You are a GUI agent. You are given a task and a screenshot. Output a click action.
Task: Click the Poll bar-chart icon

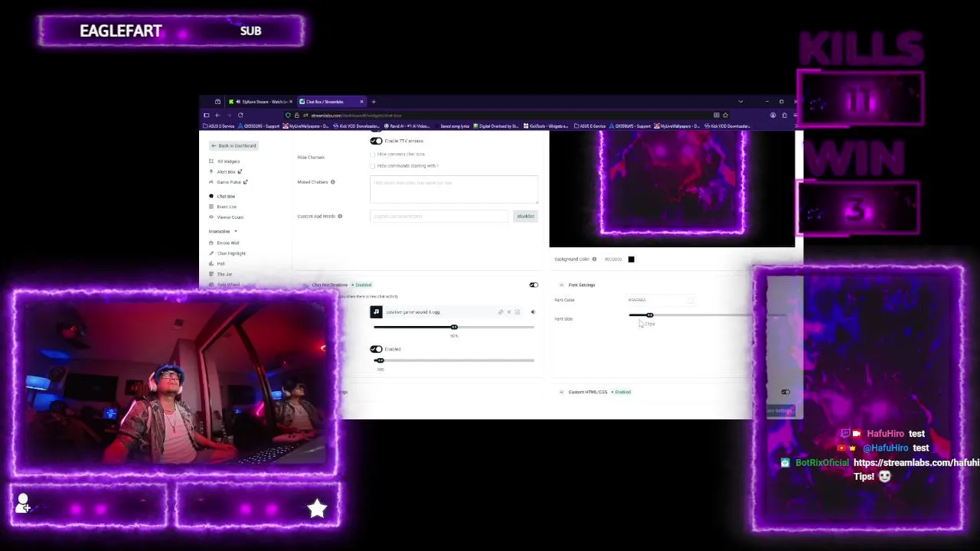[x=211, y=264]
